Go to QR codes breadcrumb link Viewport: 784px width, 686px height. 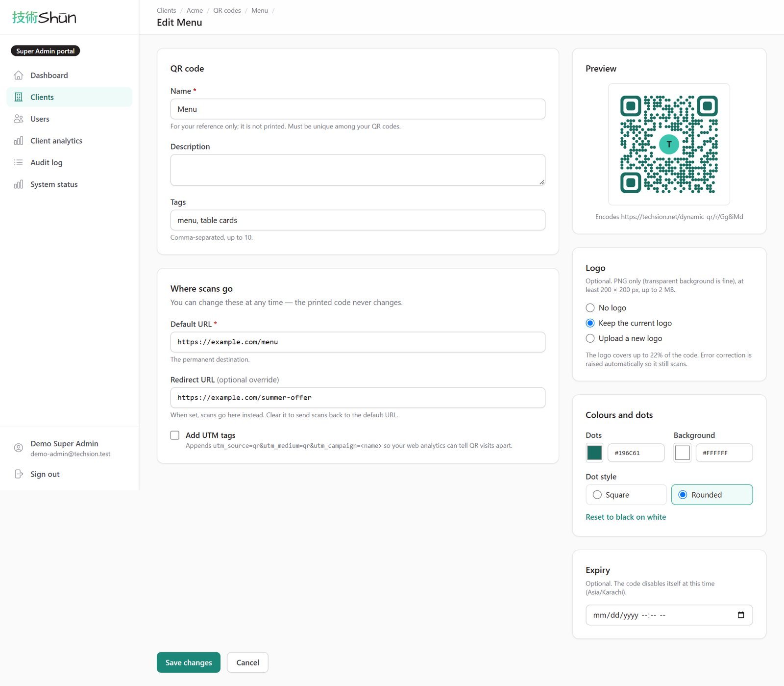[x=227, y=10]
